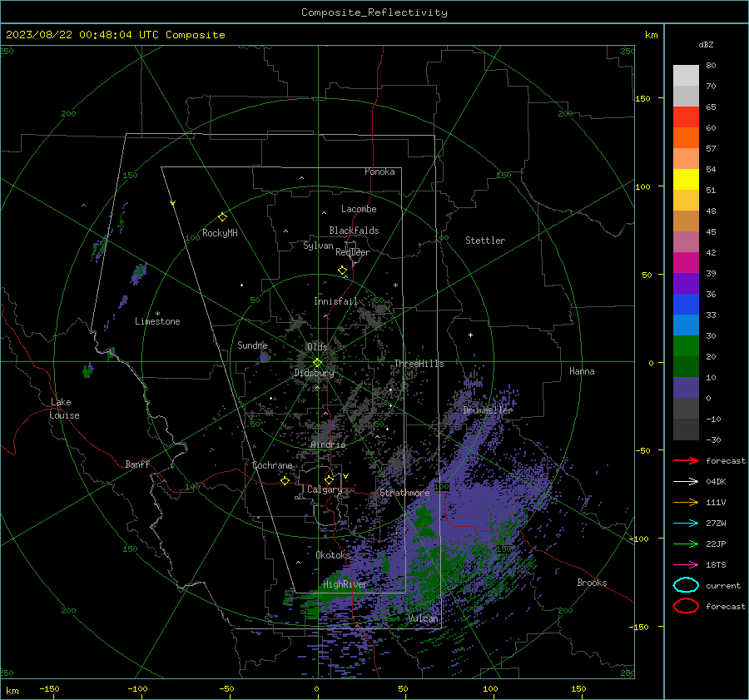Click the Stettler town label
The width and height of the screenshot is (749, 700).
[485, 241]
